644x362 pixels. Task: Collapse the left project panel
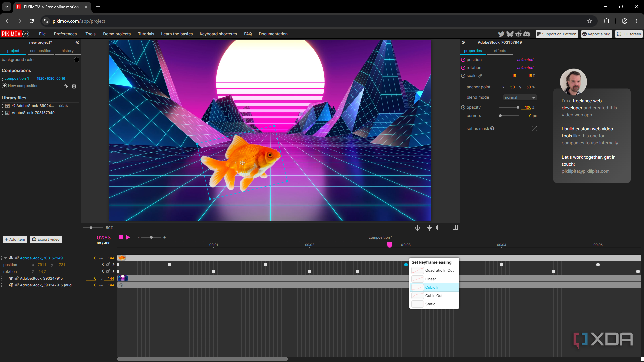77,42
